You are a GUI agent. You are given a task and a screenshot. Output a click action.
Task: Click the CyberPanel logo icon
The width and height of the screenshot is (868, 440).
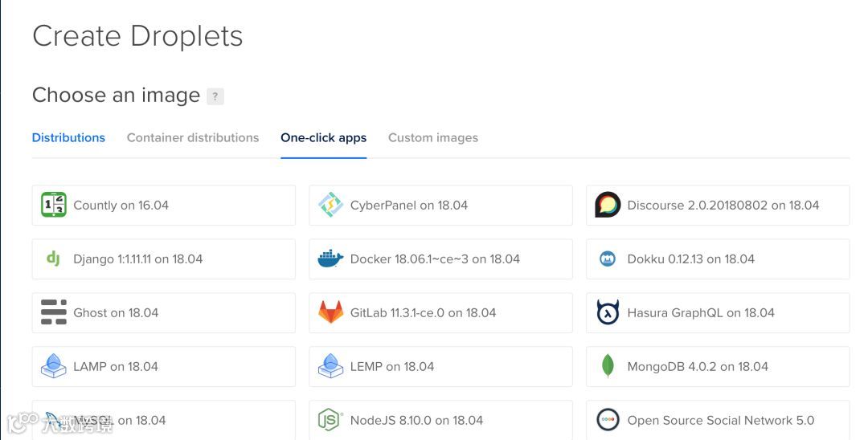pyautogui.click(x=330, y=205)
